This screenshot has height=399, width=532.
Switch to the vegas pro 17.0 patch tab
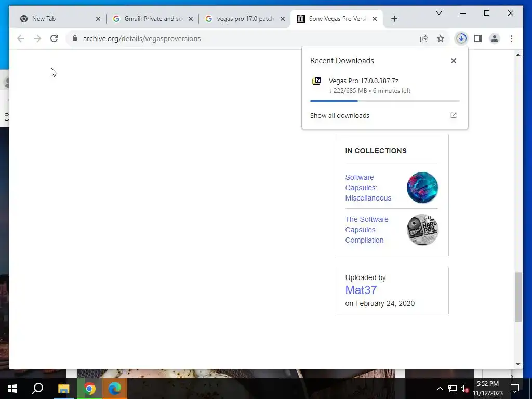point(245,19)
